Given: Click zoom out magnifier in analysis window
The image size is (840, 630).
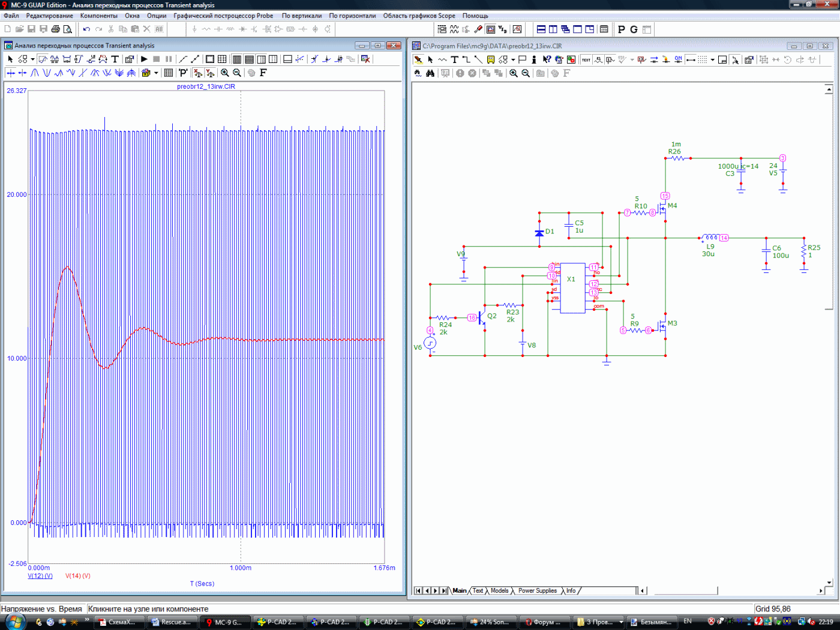Looking at the screenshot, I should point(237,73).
